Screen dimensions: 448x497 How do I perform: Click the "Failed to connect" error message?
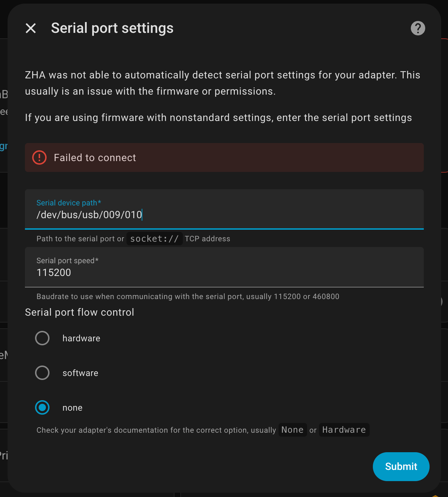[x=95, y=158]
